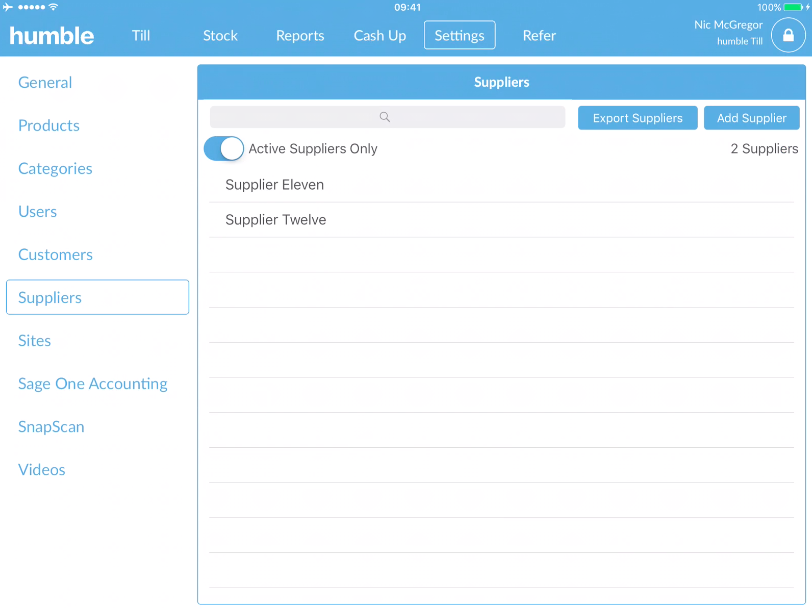812x609 pixels.
Task: Tap the 100% battery percentage
Action: 768,7
